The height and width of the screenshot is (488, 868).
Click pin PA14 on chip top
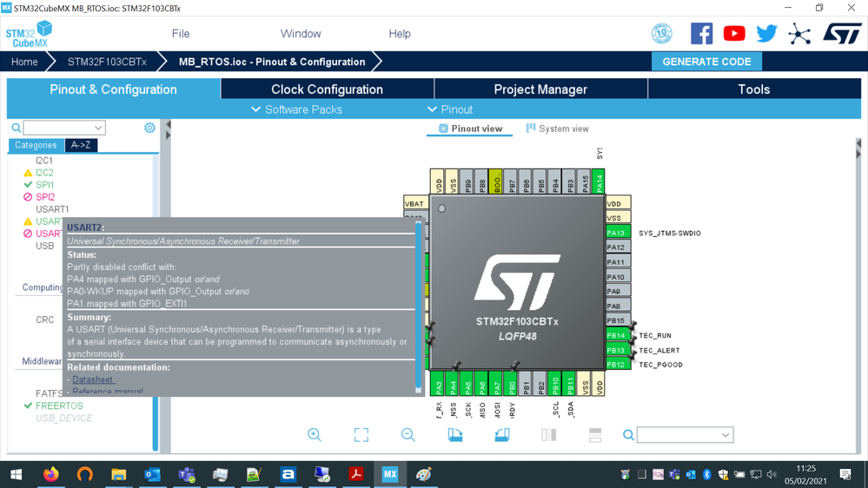click(x=598, y=181)
